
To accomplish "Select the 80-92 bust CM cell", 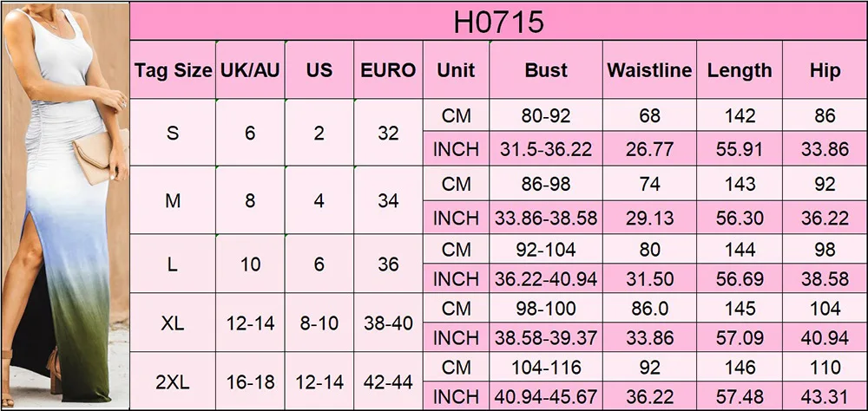I will 546,115.
